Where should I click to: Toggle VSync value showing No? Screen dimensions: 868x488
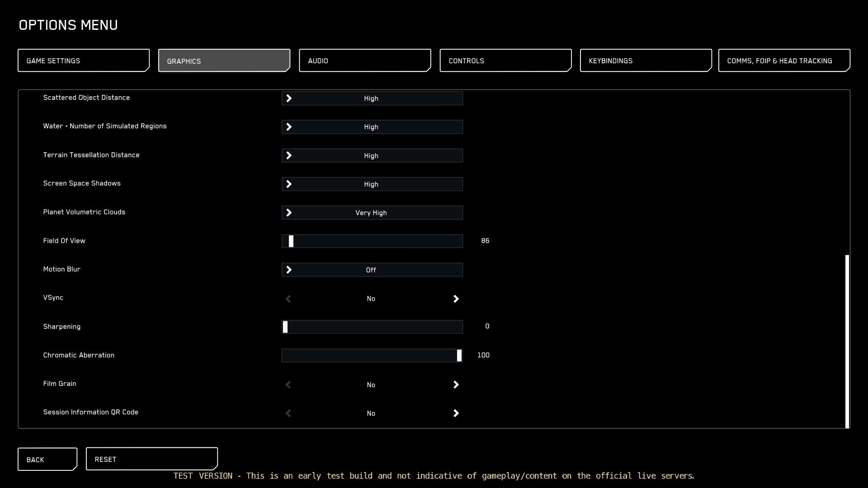[371, 299]
